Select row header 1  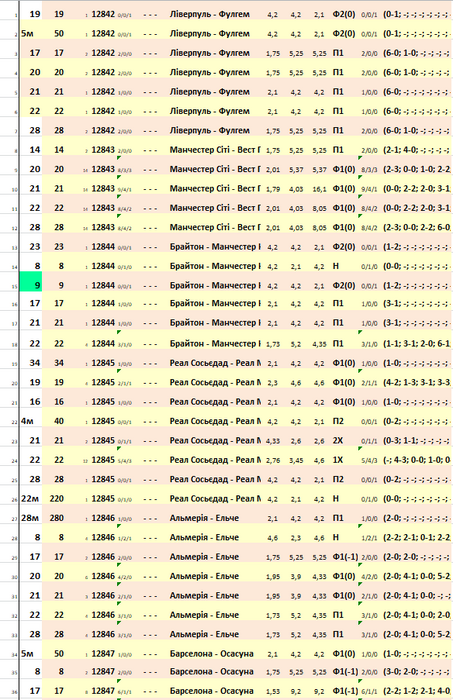pyautogui.click(x=16, y=17)
